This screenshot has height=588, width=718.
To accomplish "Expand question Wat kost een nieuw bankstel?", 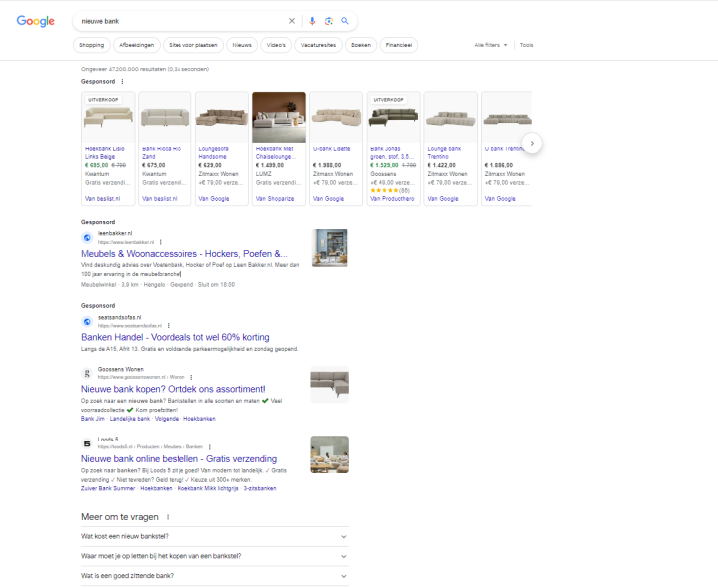I will pos(214,537).
